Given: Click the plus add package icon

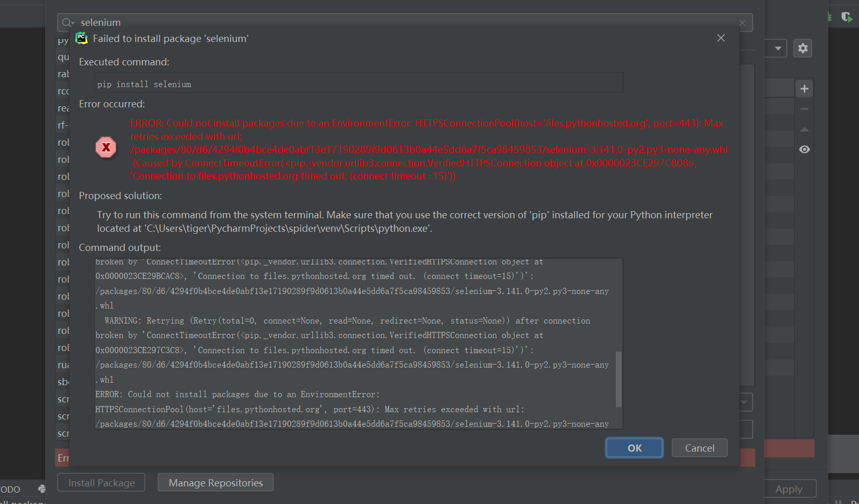Looking at the screenshot, I should click(804, 89).
